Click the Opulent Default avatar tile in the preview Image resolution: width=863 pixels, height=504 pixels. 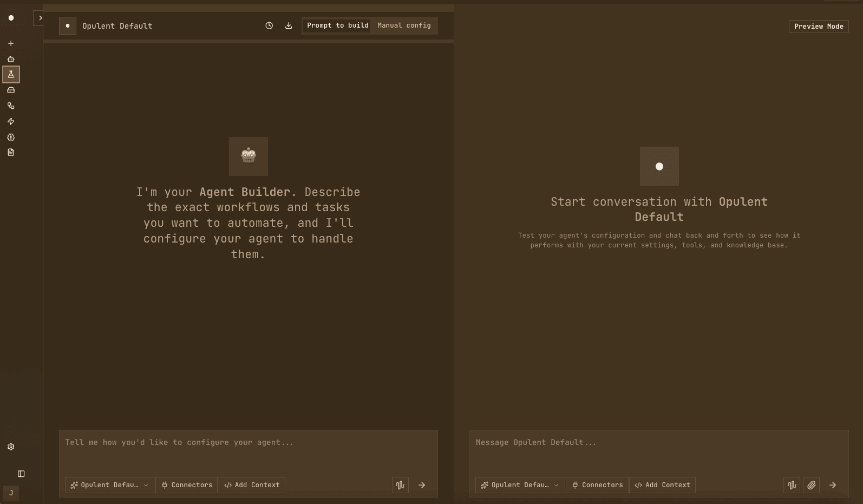pos(659,166)
